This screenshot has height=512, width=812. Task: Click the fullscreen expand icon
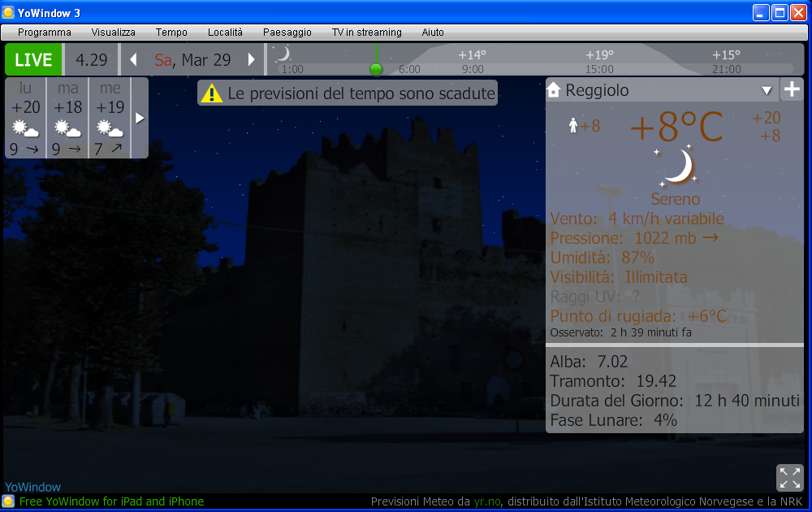point(789,478)
